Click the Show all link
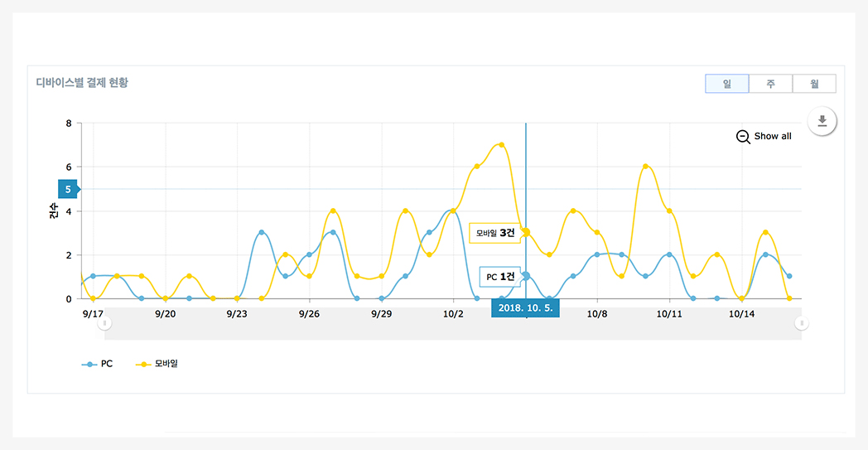 click(x=772, y=137)
